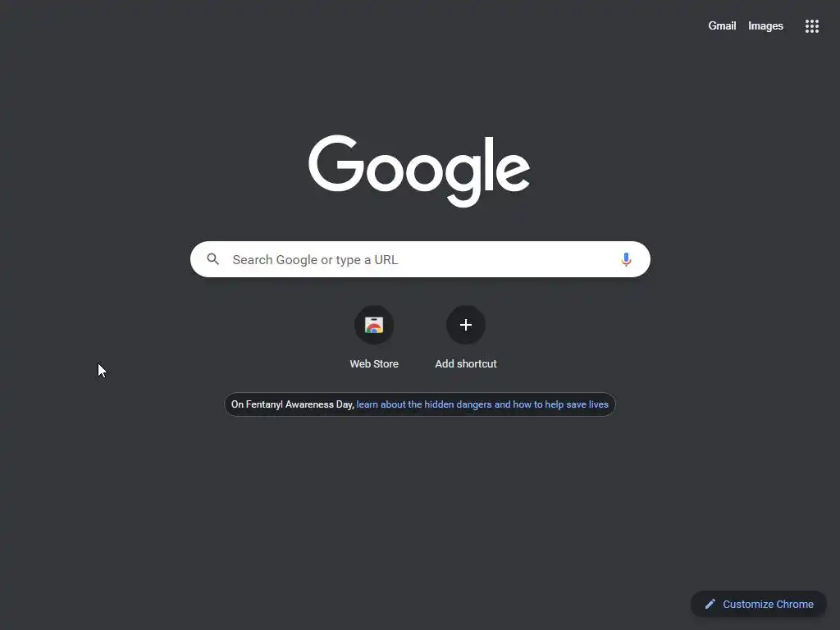Image resolution: width=840 pixels, height=630 pixels.
Task: Focus the Search Google or type a URL box
Action: pos(420,259)
